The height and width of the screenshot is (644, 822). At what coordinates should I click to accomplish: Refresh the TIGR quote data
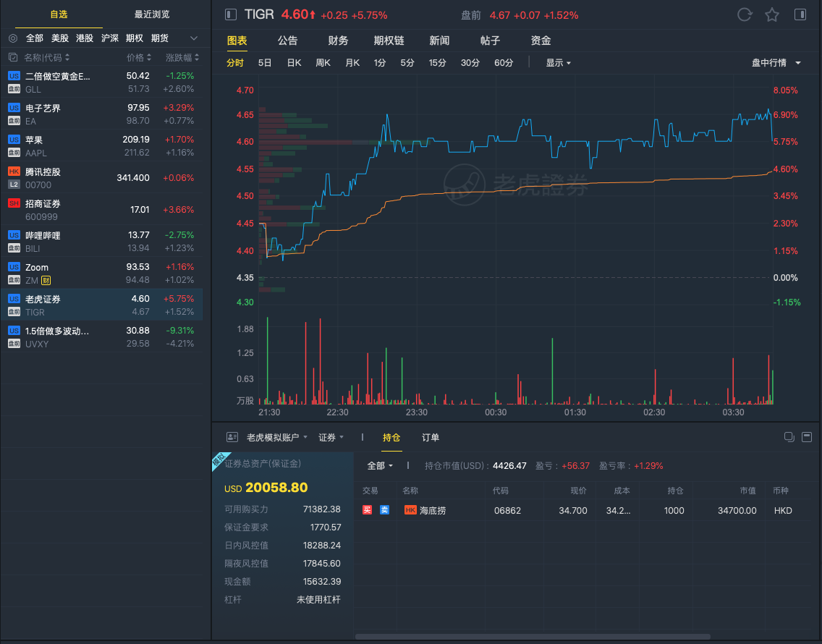tap(745, 14)
